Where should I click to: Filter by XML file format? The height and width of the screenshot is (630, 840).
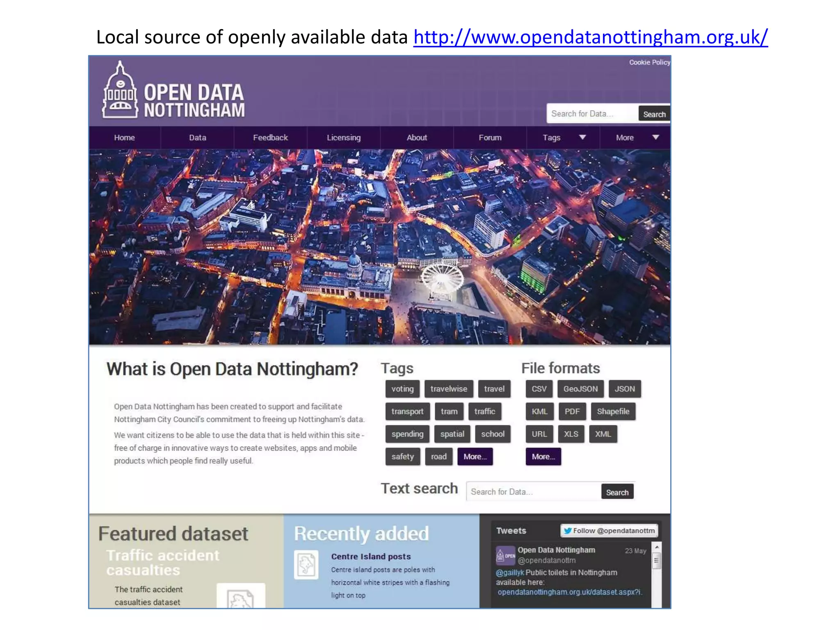click(x=603, y=434)
